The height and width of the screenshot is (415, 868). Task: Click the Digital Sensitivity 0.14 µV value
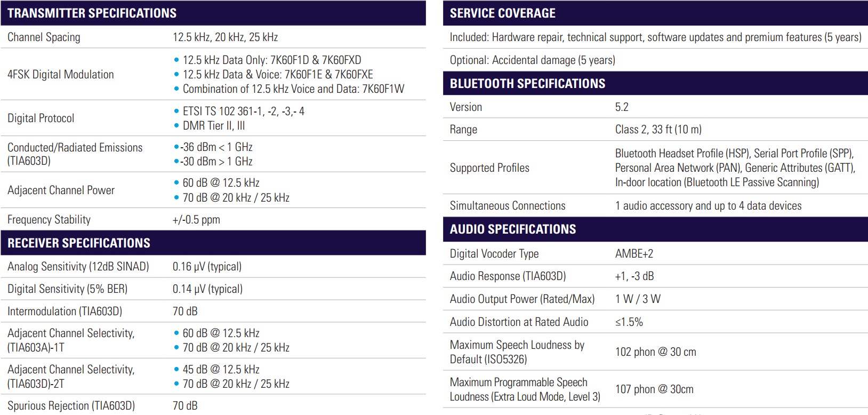tap(207, 289)
